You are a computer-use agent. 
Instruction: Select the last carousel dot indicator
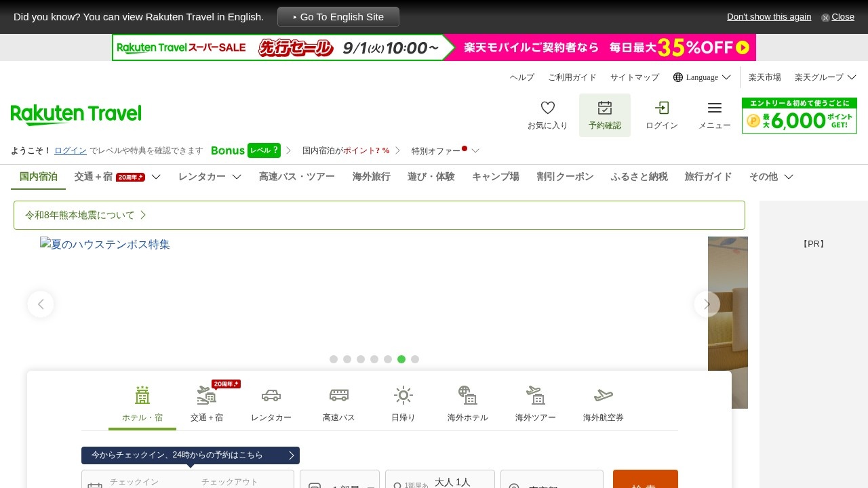(415, 359)
